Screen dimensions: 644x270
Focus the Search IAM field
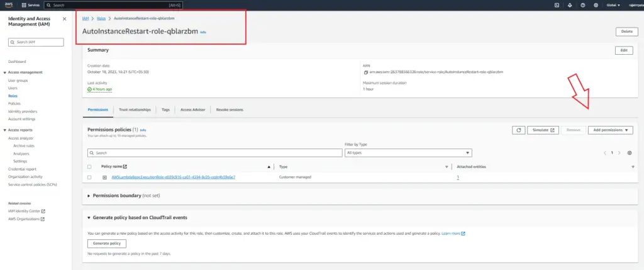(36, 42)
